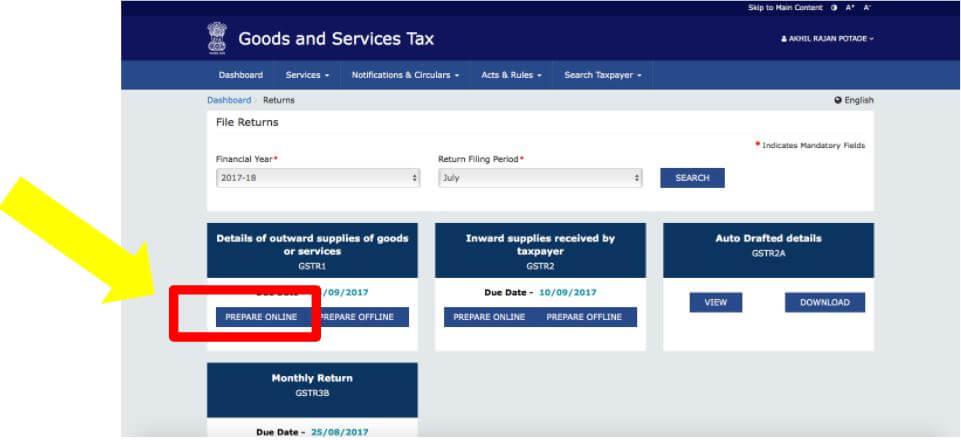The height and width of the screenshot is (440, 961).
Task: Click PREPARE OFFLINE under GSTR1
Action: point(358,317)
